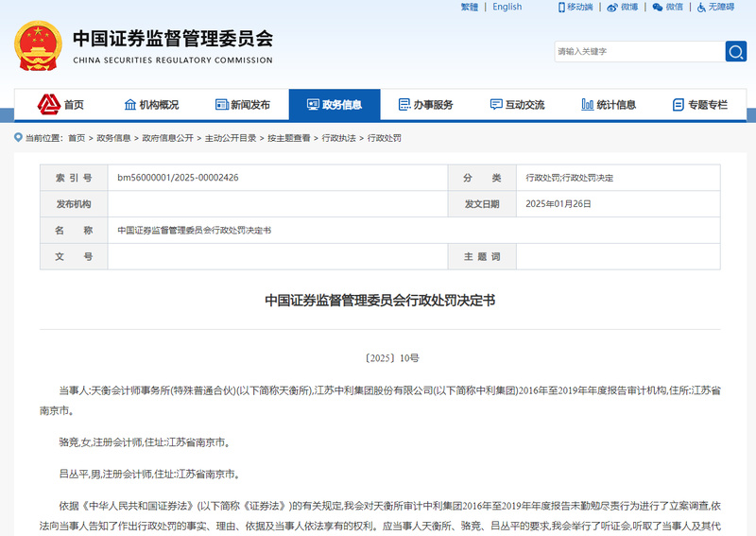Open the 微博 link
Screen dimensions: 756x536
(629, 7)
